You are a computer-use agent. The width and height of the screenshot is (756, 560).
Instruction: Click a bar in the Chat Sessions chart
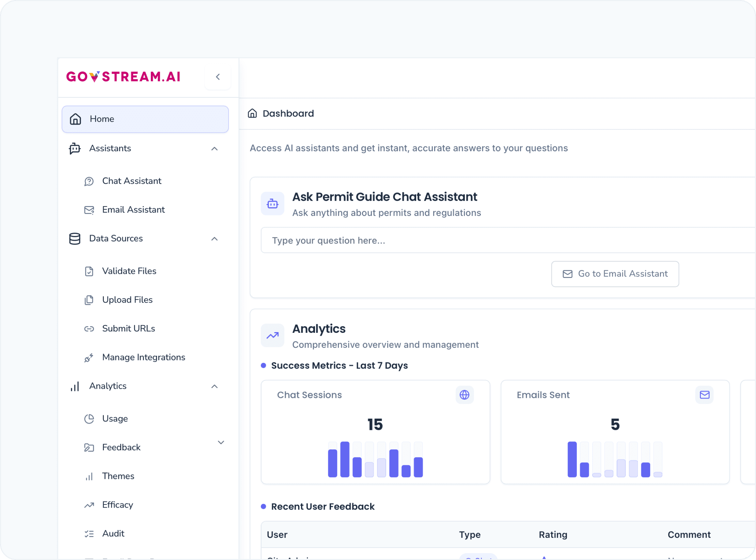[344, 460]
